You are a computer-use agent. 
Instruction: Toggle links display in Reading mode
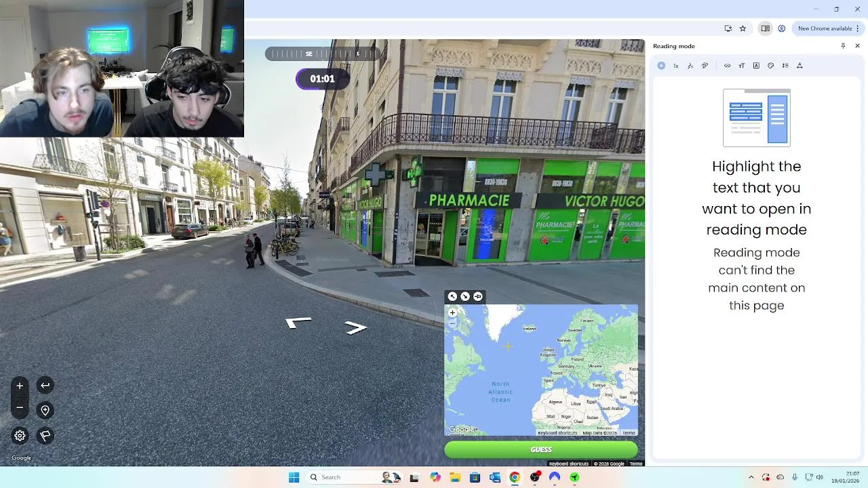point(727,66)
